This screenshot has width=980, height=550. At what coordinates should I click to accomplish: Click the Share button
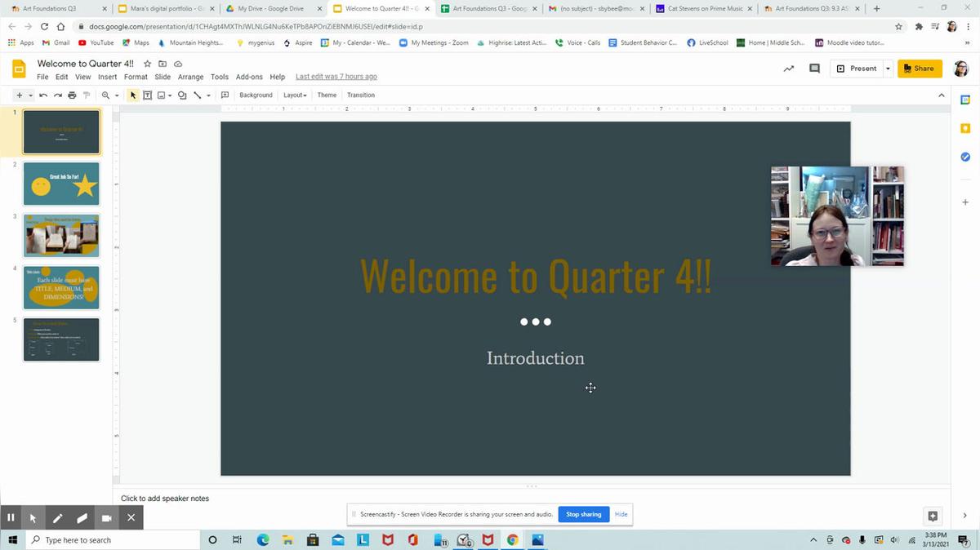click(x=919, y=69)
